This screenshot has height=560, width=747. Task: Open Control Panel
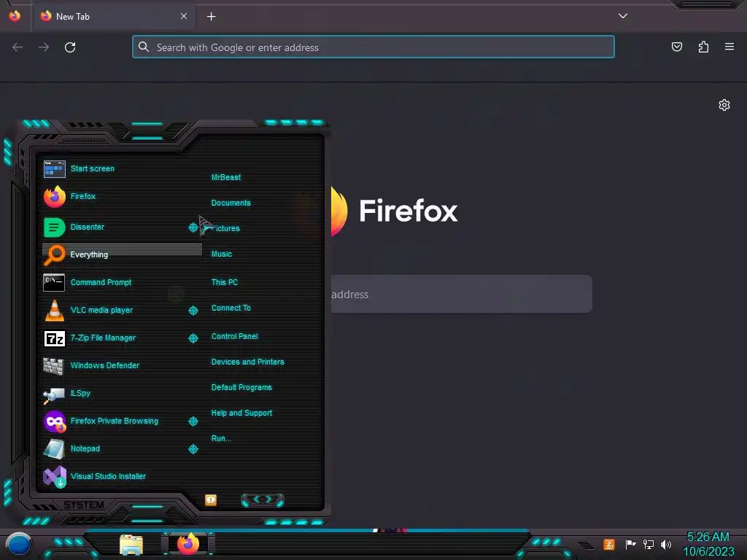(x=234, y=336)
